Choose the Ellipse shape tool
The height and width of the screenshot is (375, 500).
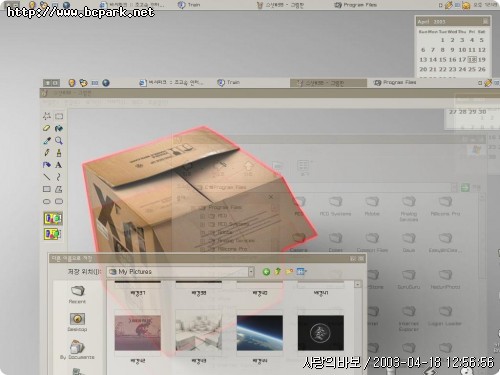pos(47,201)
